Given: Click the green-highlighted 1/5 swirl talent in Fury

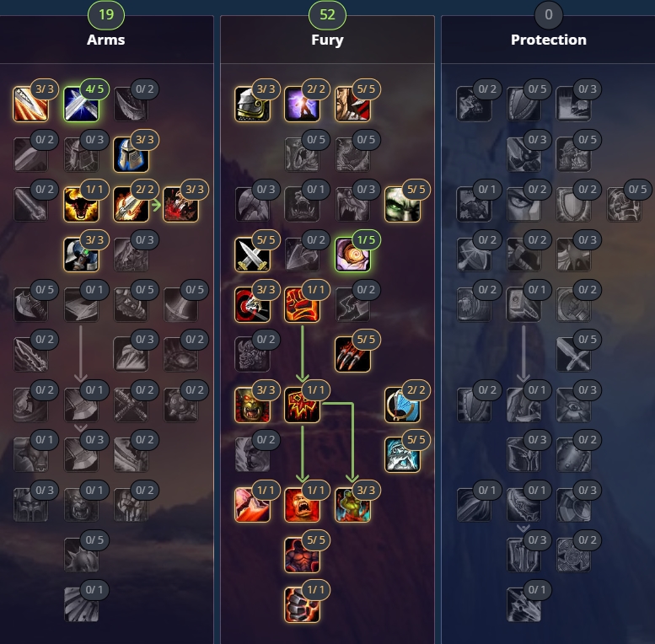Looking at the screenshot, I should coord(352,255).
